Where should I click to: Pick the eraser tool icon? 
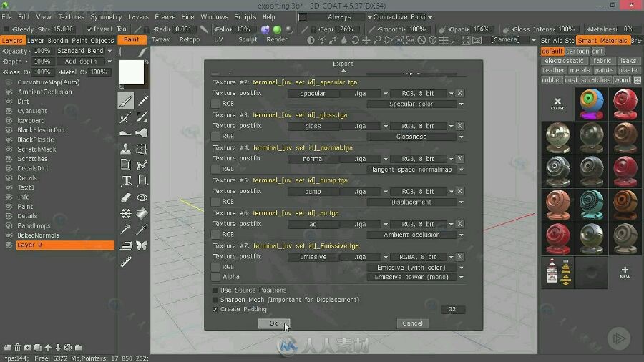[126, 198]
